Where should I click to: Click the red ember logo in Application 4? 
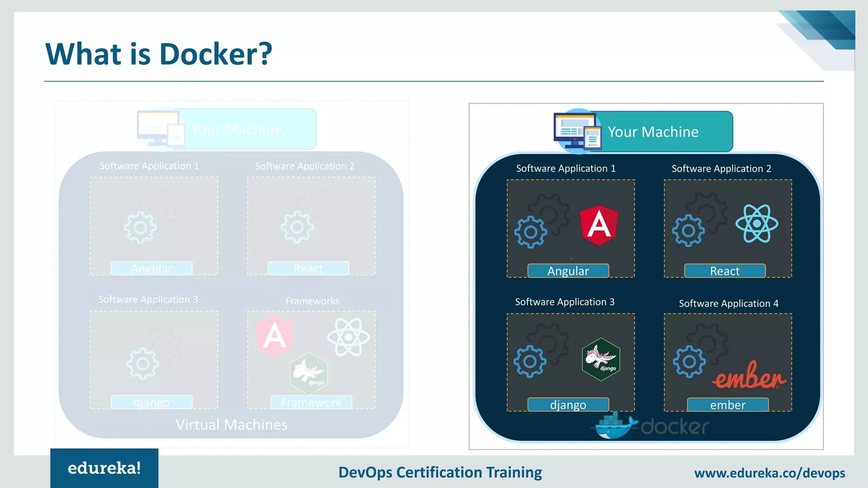[748, 376]
